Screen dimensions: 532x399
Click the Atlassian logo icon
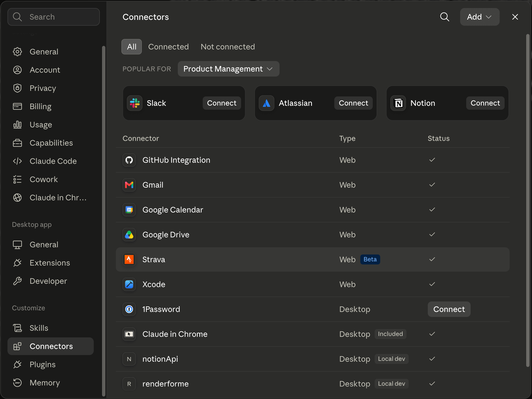pos(267,103)
